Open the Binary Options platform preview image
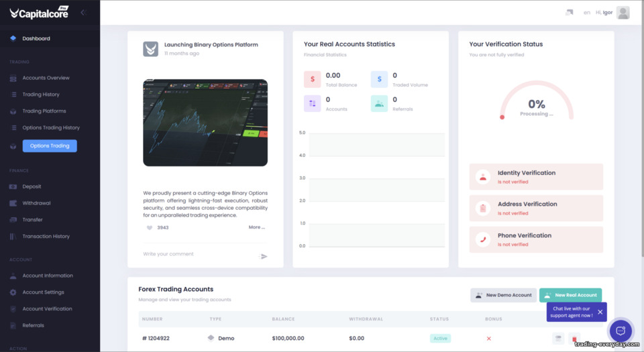Screen dimensions: 644x352 tap(205, 123)
